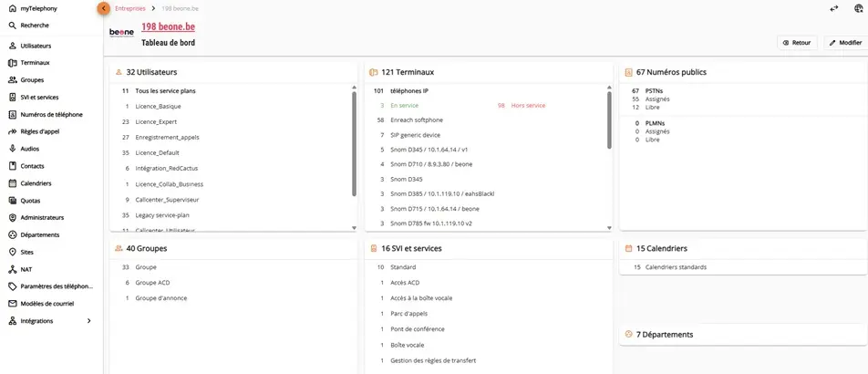868x374 pixels.
Task: Open Numéros de téléphone menu item
Action: [51, 115]
